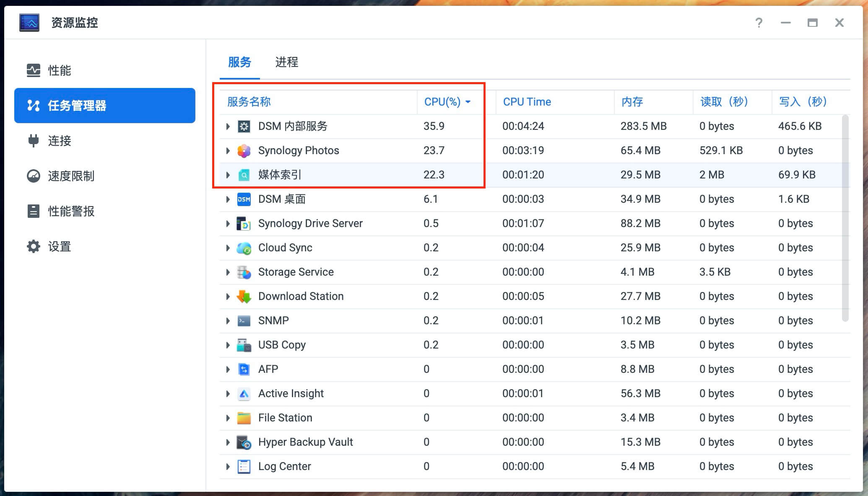Sort by 内存 column header
This screenshot has width=868, height=496.
click(653, 102)
